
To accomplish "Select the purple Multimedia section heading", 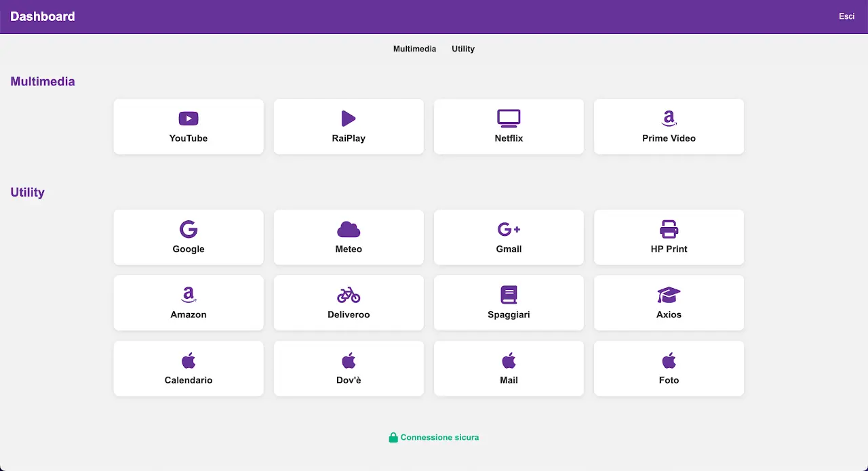I will click(x=43, y=81).
